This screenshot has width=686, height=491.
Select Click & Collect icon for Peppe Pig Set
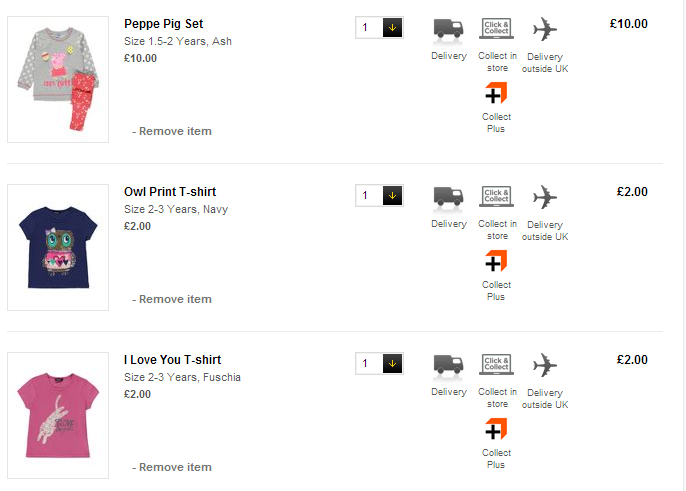click(497, 28)
